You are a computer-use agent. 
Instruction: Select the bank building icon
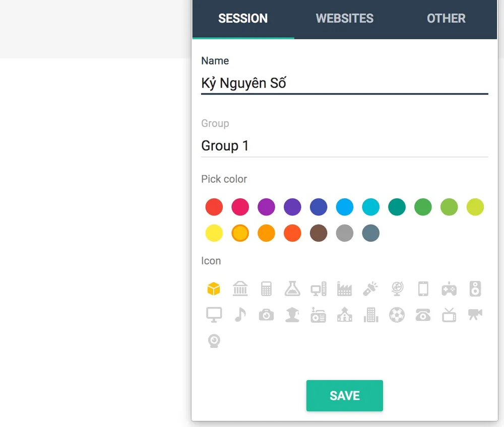(240, 289)
